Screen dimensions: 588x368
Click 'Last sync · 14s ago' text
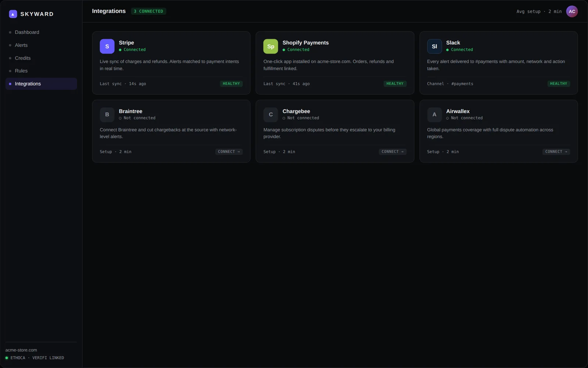pyautogui.click(x=123, y=84)
